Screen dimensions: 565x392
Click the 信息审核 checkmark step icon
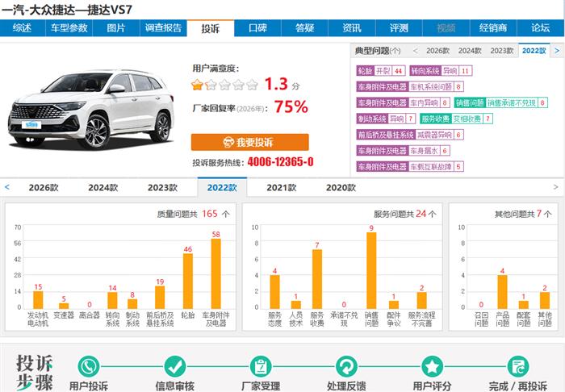click(174, 366)
